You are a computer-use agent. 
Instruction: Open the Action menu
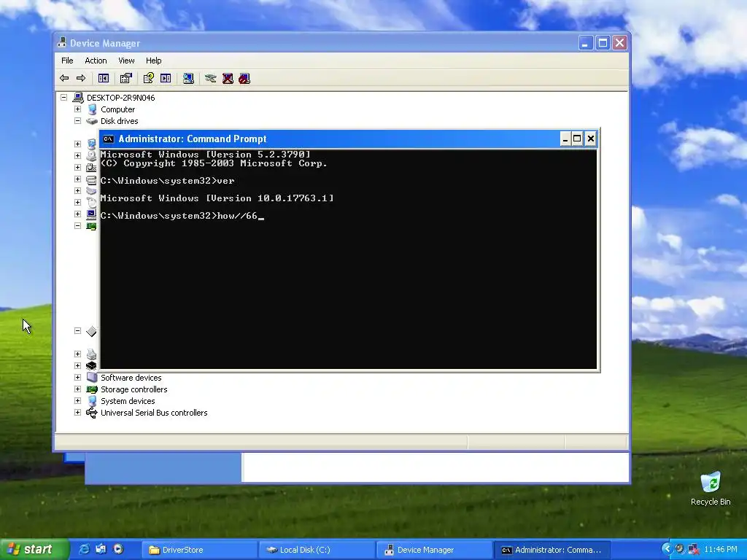96,61
